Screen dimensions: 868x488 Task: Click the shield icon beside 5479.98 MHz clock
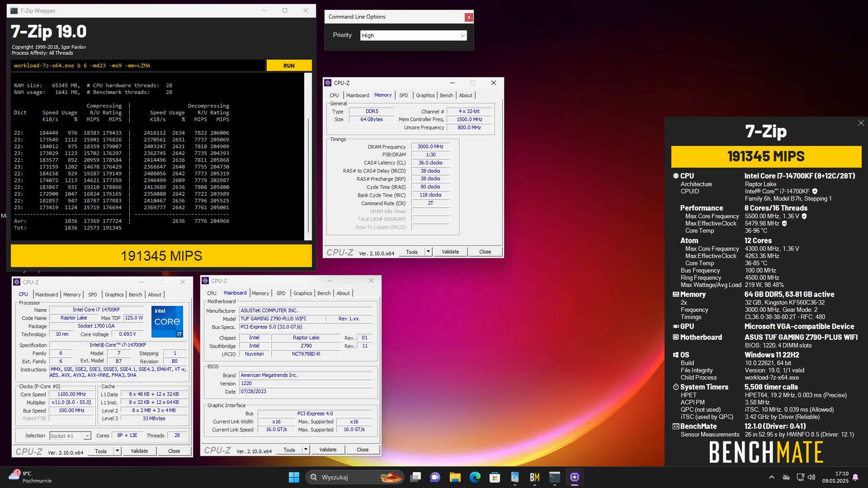tap(784, 224)
